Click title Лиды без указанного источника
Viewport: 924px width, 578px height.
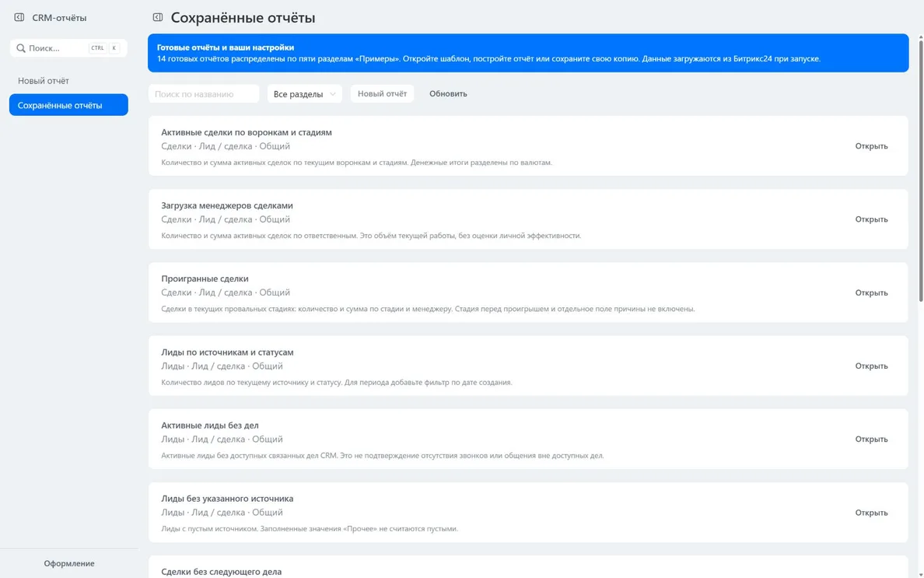click(x=227, y=499)
